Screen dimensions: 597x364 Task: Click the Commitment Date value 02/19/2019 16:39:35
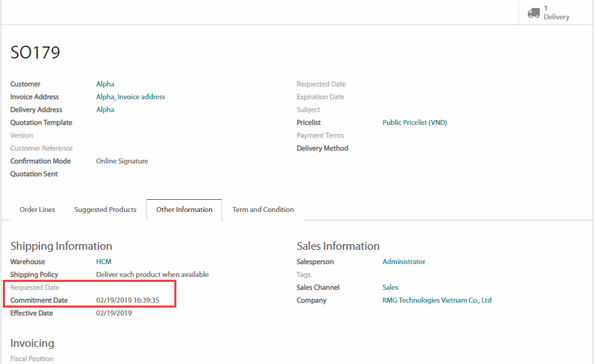(x=127, y=300)
